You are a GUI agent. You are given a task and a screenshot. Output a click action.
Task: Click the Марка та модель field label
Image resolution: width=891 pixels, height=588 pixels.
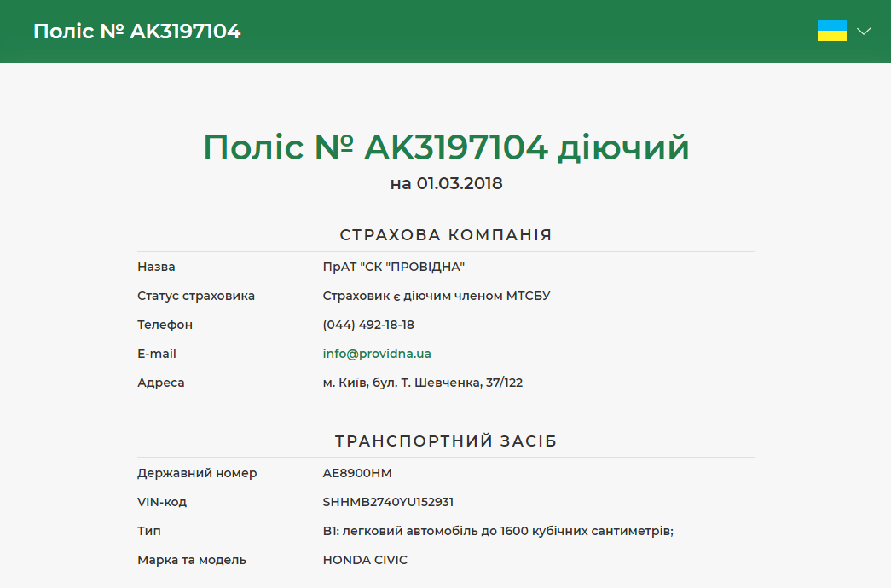tap(192, 560)
